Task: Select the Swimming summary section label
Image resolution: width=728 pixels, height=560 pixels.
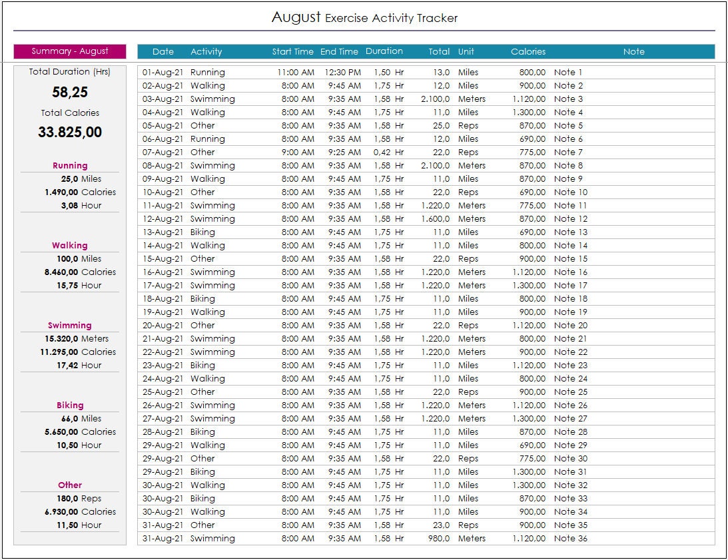Action: [x=69, y=325]
